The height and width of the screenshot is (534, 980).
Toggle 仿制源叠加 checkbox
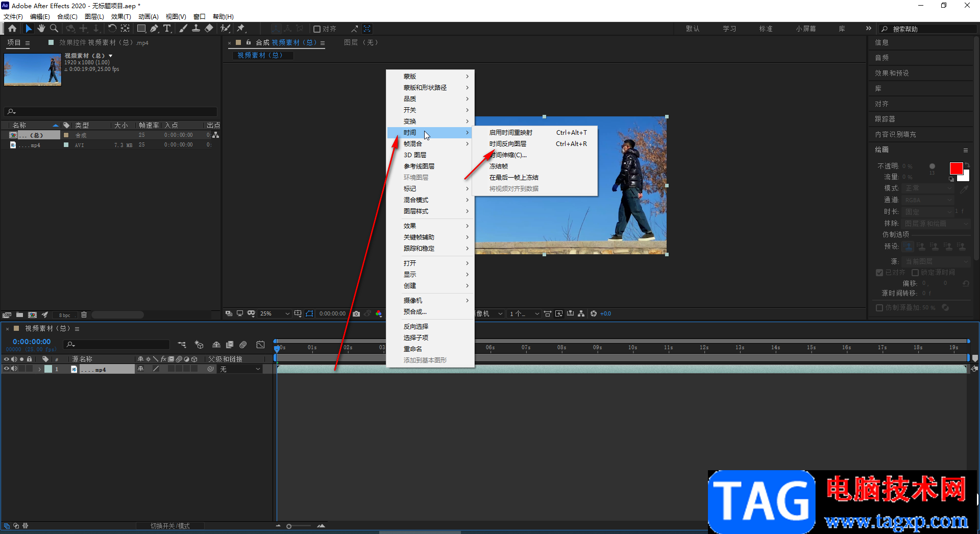click(879, 308)
